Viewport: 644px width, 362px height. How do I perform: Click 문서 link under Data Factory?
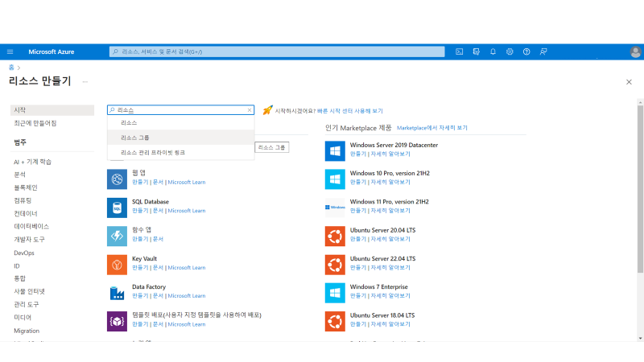(158, 296)
